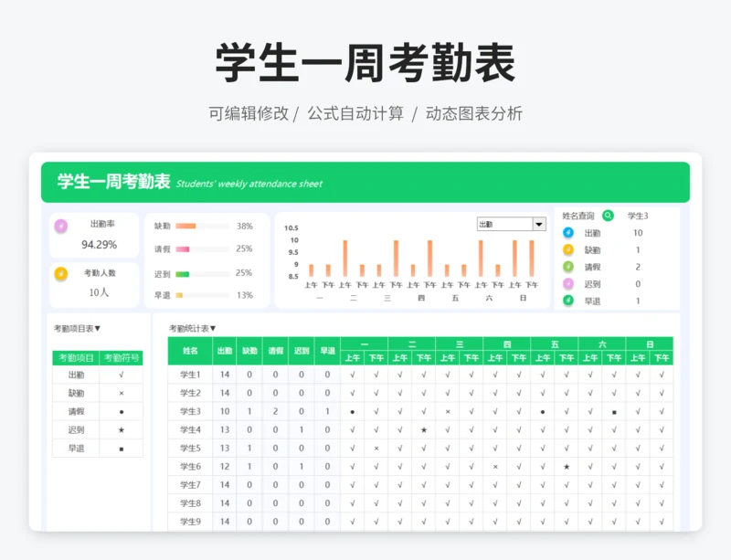The width and height of the screenshot is (731, 560).
Task: Expand the 考勤统计表▼ section
Action: point(193,329)
